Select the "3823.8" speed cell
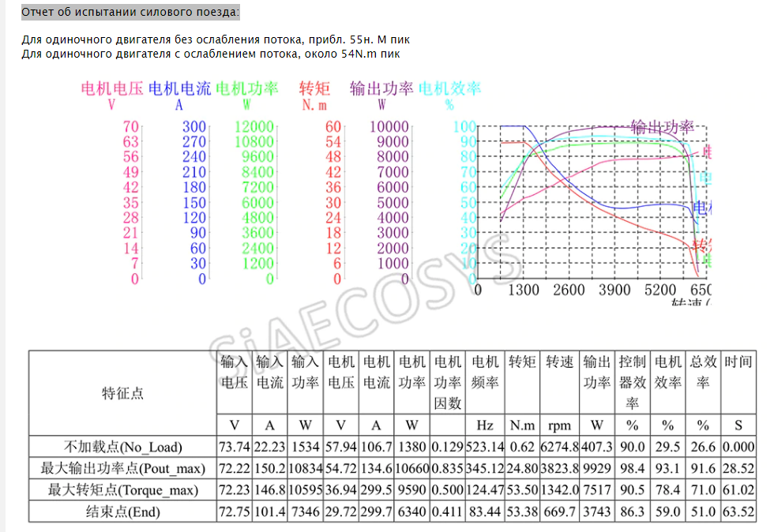This screenshot has width=774, height=532. 559,468
